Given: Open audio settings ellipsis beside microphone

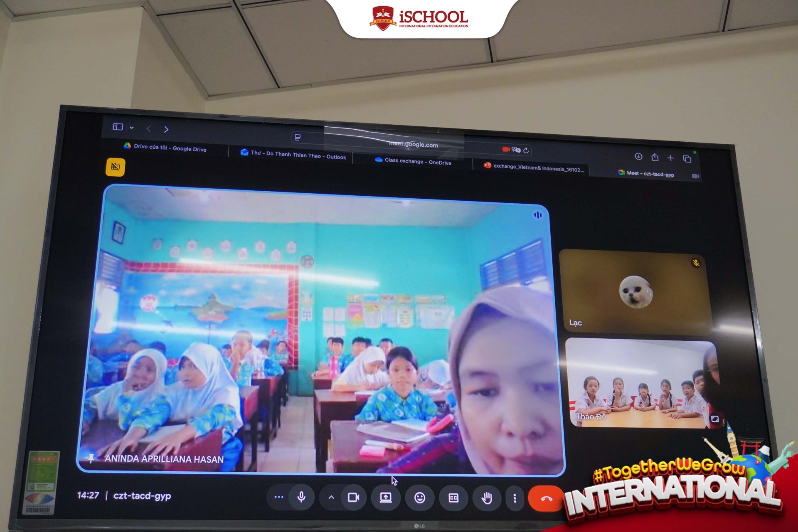Looking at the screenshot, I should tap(279, 497).
